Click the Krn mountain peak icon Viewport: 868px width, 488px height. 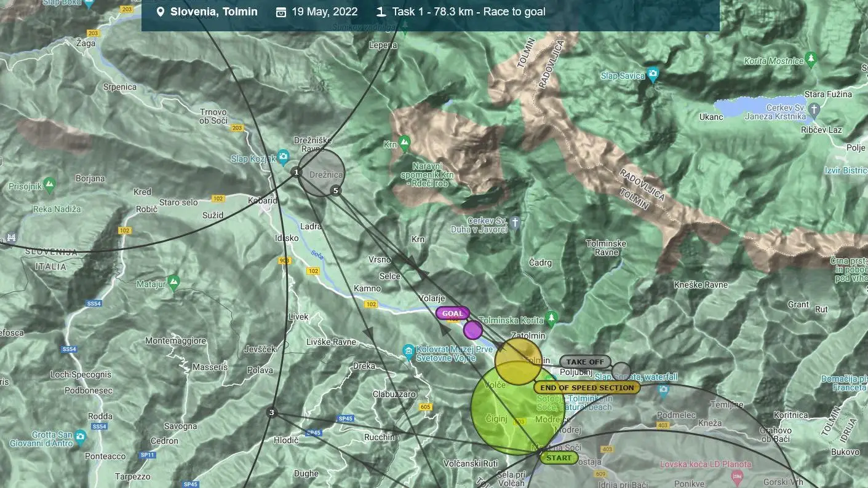[404, 144]
